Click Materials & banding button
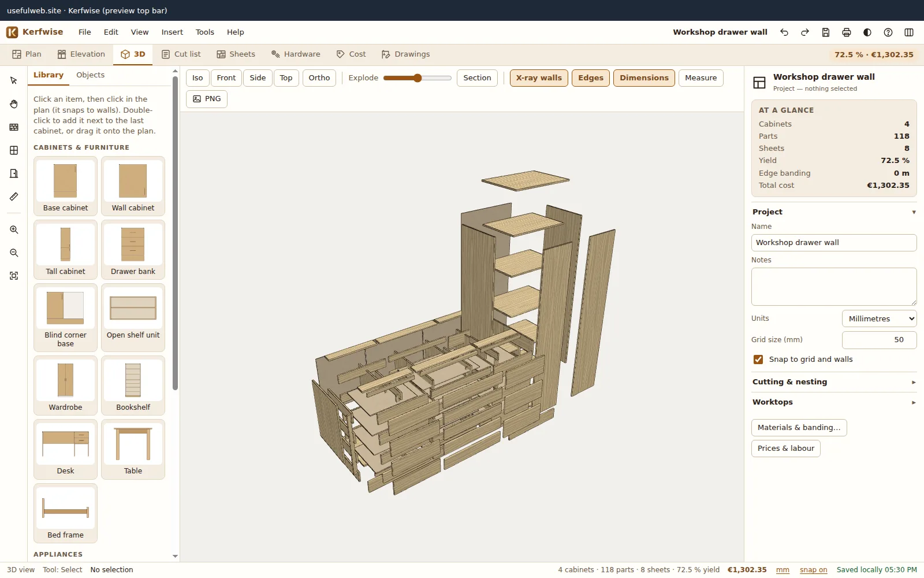The height and width of the screenshot is (578, 924). (799, 428)
